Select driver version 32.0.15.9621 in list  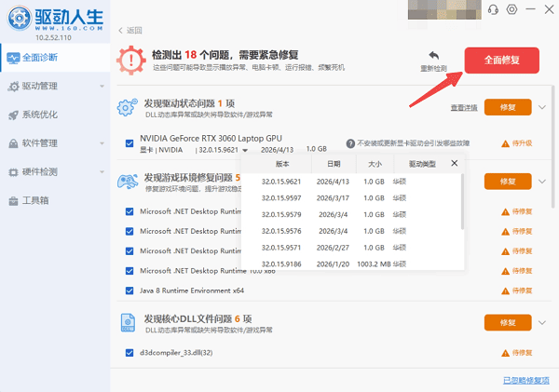[x=352, y=182]
